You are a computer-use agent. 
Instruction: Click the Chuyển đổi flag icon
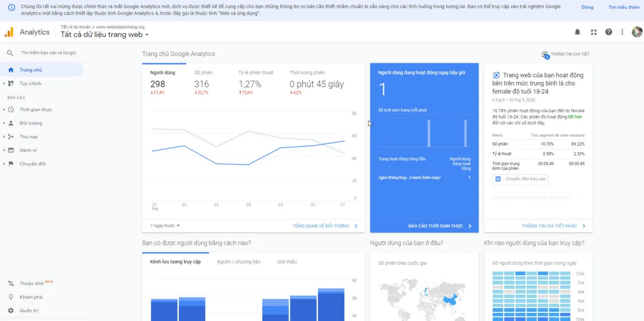click(x=11, y=164)
